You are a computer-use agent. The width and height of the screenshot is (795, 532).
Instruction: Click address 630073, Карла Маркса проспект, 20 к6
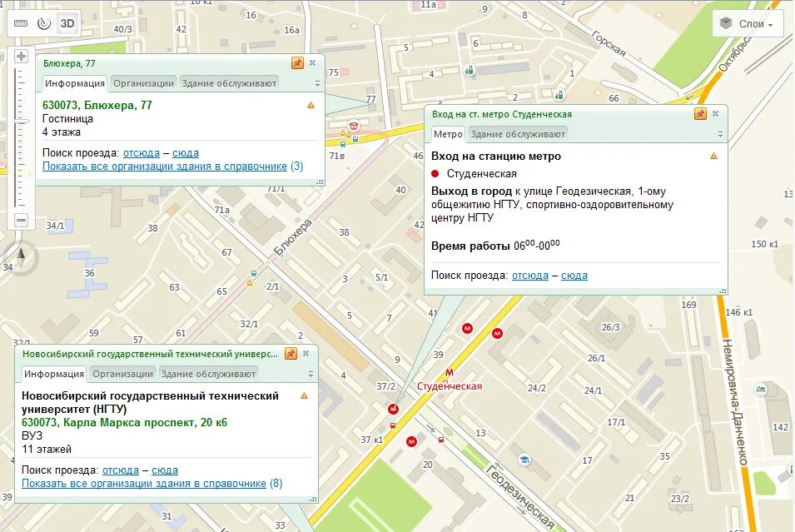coord(124,422)
